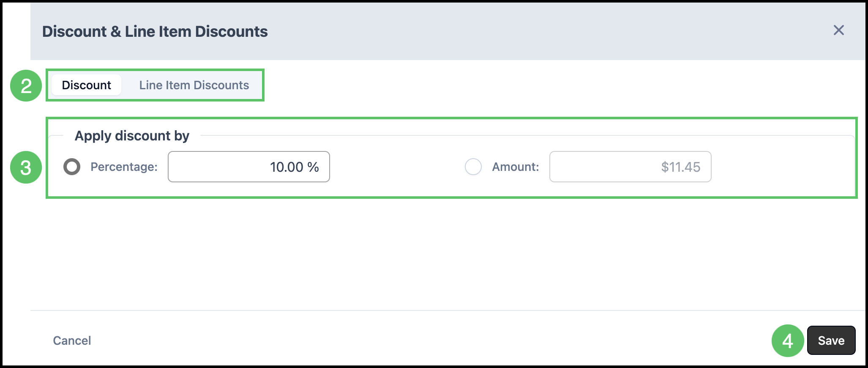This screenshot has width=868, height=368.
Task: Save the discount settings
Action: tap(831, 341)
